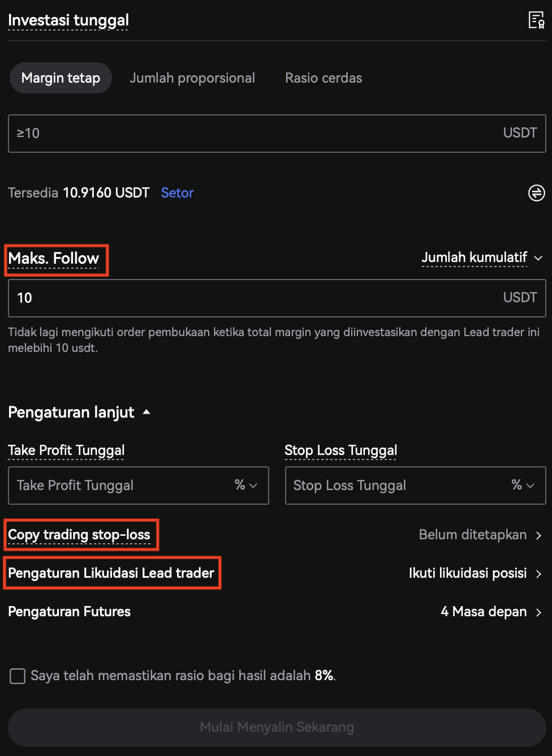Open Copy trading stop-loss Belum ditetapkan setting
The image size is (552, 756).
480,535
